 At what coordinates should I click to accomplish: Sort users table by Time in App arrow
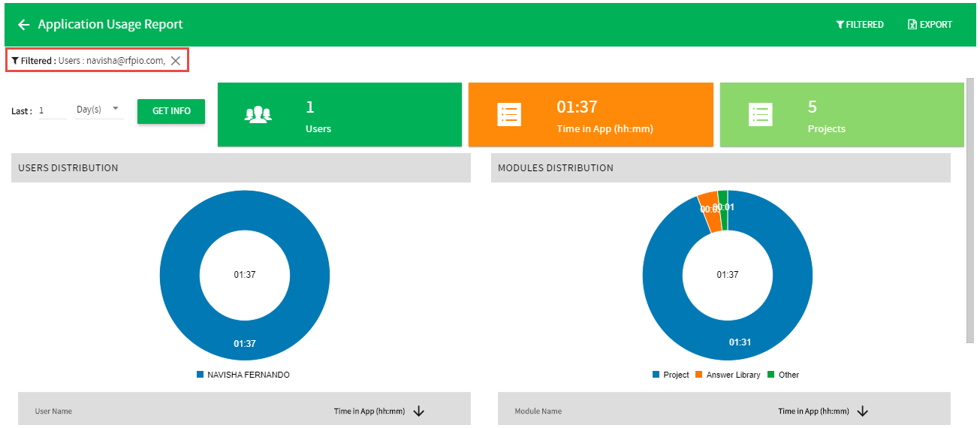419,411
